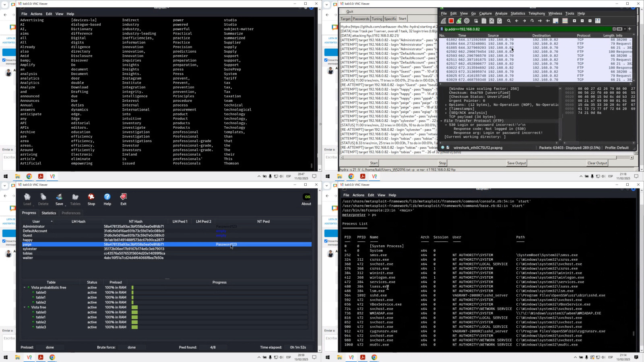
Task: Toggle Desactivar checkbox beside the Hydra window
Action: 326,60
